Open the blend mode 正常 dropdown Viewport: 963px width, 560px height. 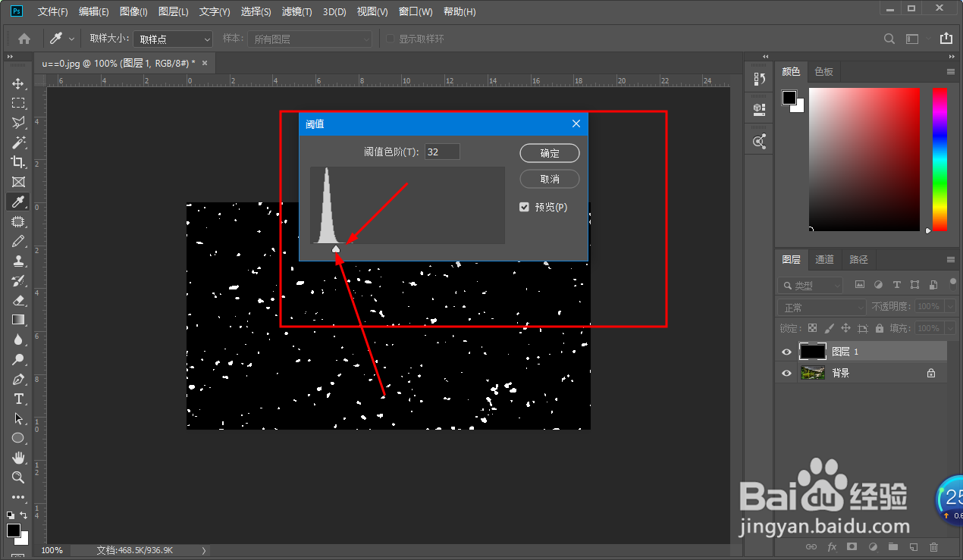821,307
